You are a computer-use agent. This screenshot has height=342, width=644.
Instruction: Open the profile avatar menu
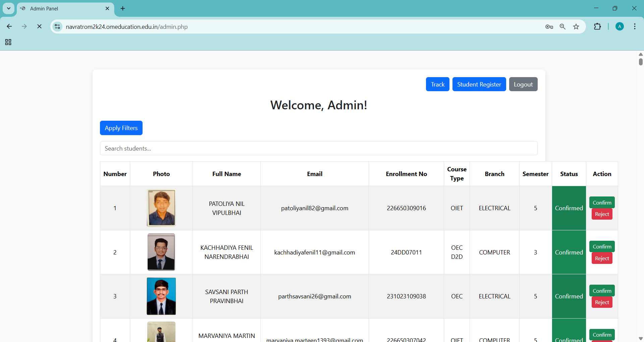[x=620, y=26]
